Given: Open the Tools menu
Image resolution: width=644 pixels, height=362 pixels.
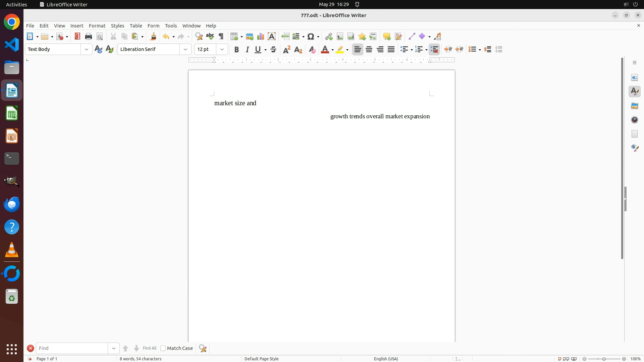Looking at the screenshot, I should point(171,26).
